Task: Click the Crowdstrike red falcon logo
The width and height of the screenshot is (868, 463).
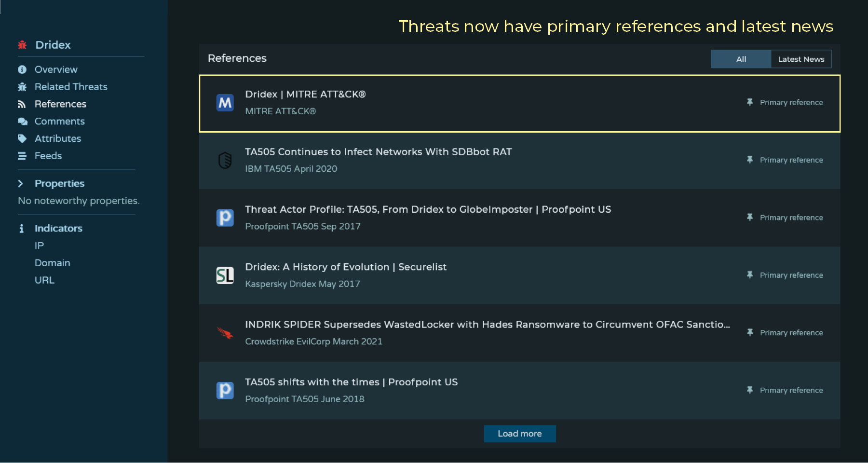Action: [225, 333]
